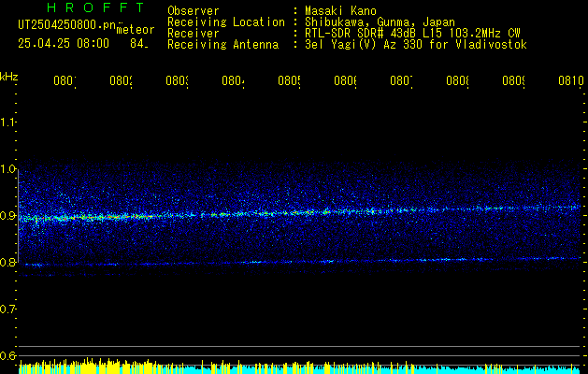This screenshot has height=374, width=588.
Task: Click the 0.9 kHz axis label
Action: pyautogui.click(x=8, y=216)
